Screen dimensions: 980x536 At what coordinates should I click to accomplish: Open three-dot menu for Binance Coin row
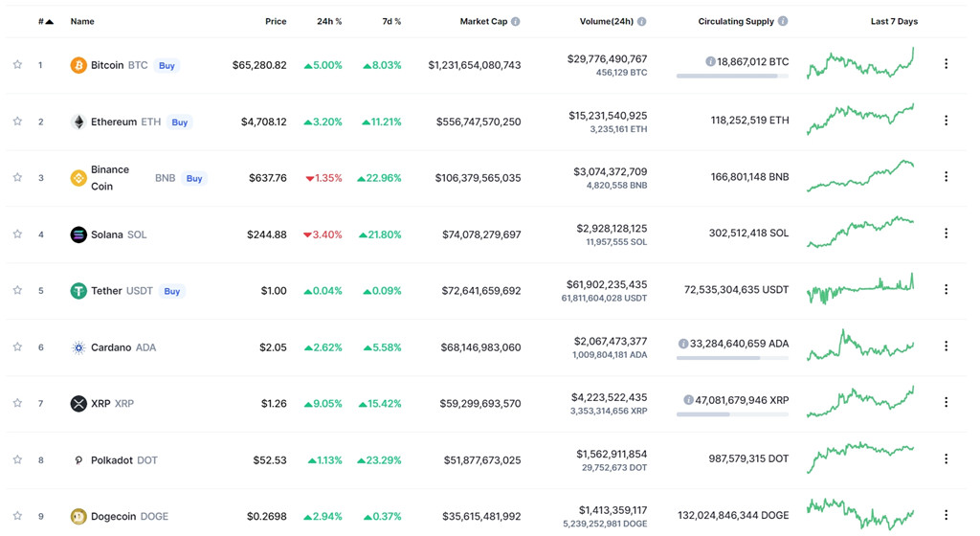tap(946, 177)
